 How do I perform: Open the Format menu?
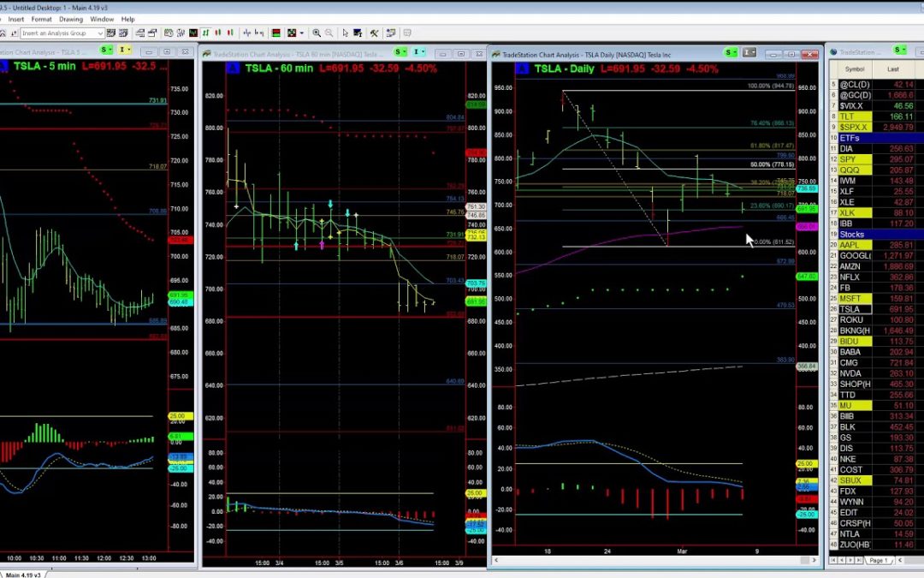(41, 20)
